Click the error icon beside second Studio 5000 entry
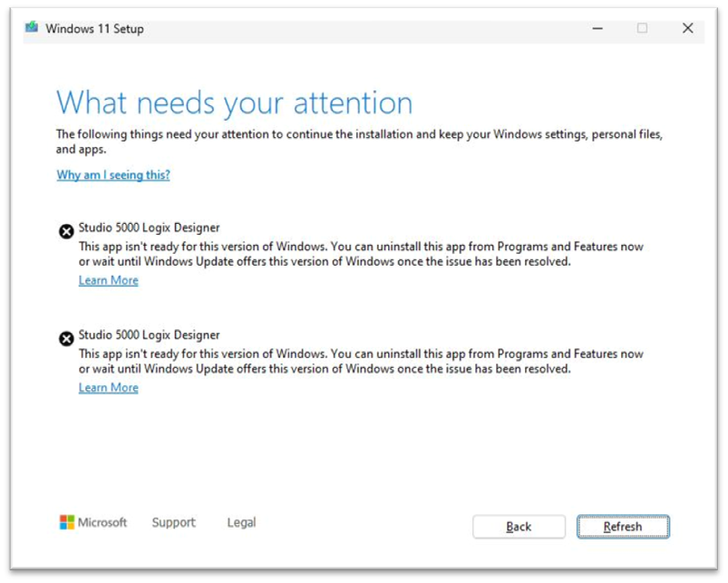728x583 pixels. (x=65, y=338)
